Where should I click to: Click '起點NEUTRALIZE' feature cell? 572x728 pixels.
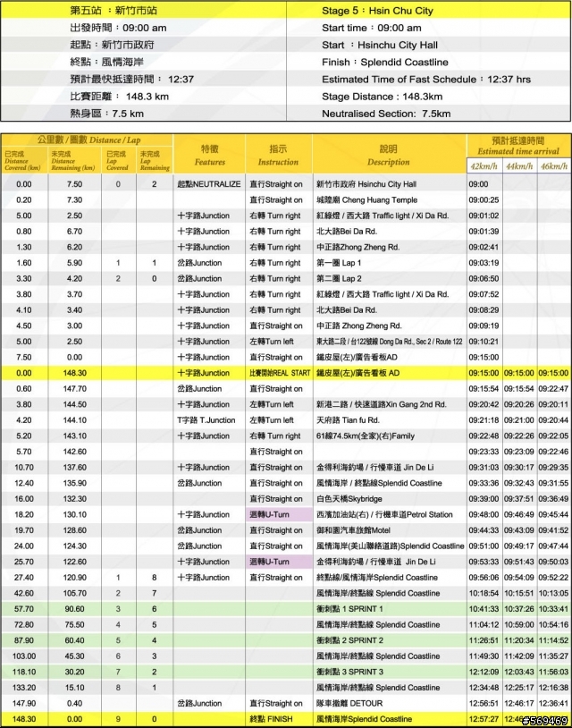209,184
